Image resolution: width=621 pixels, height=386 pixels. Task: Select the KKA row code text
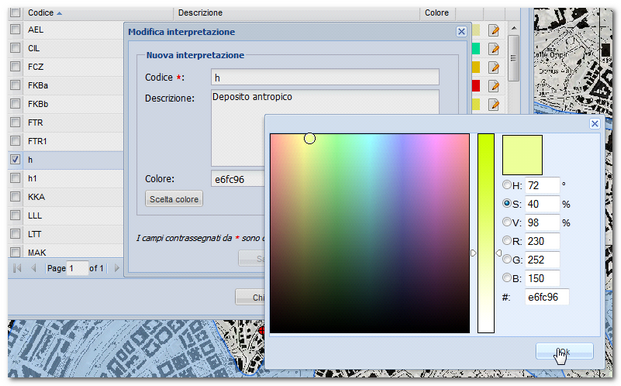36,197
